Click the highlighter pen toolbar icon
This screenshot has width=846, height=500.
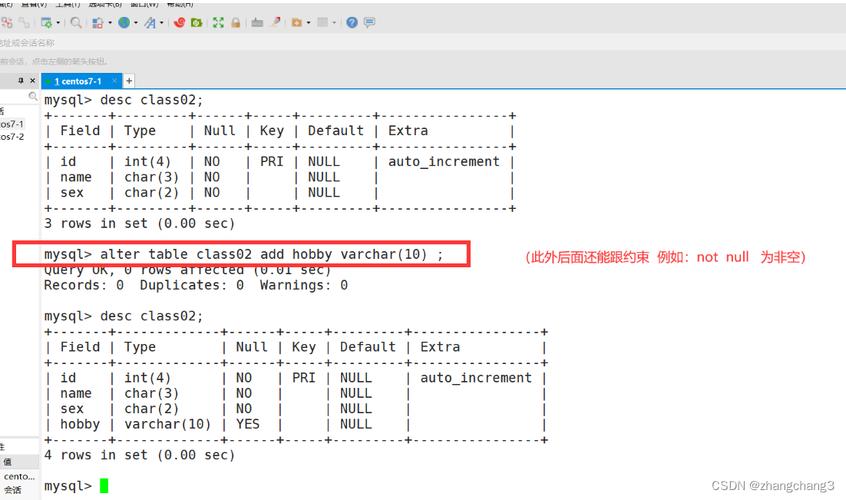coord(276,22)
